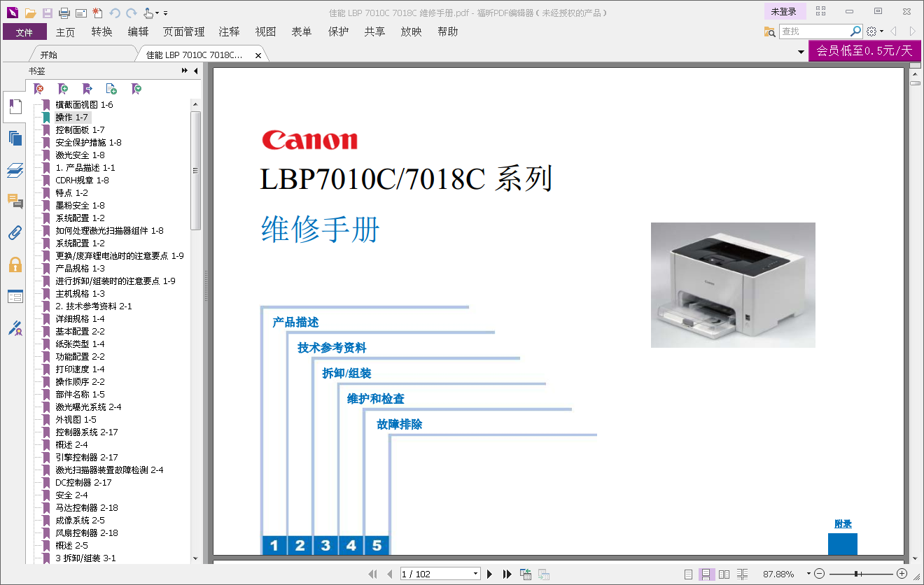Click the page add icon in bookmark toolbar
The image size is (924, 585).
coord(111,89)
